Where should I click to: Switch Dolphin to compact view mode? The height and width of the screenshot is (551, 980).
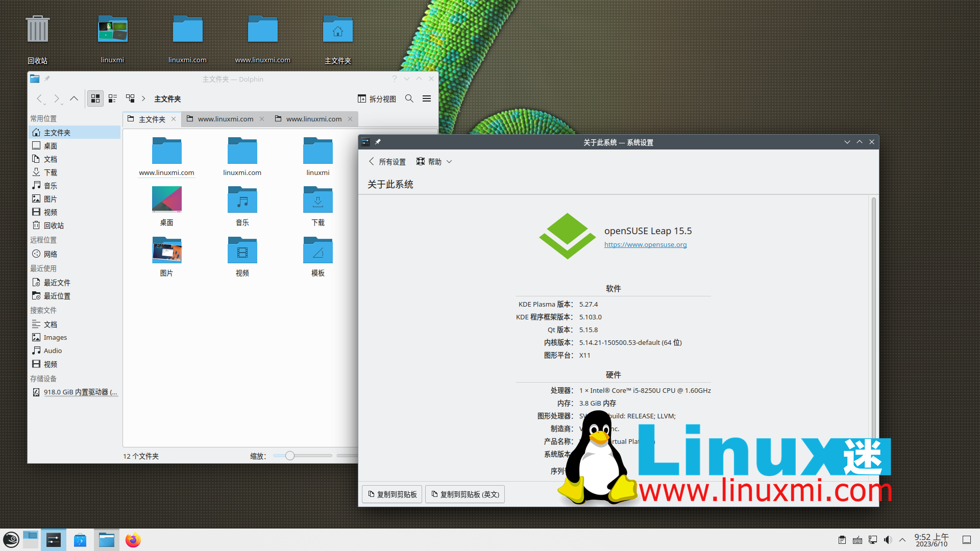113,98
